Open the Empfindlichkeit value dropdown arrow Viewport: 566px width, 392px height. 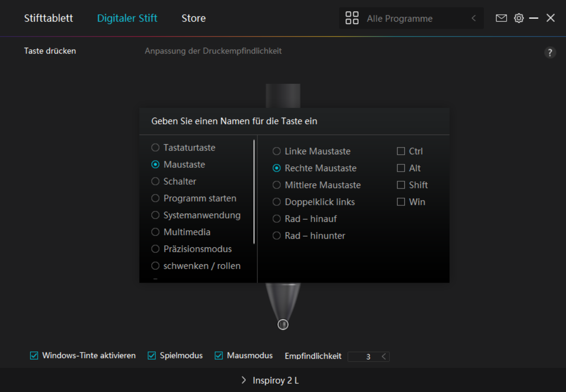pos(384,357)
